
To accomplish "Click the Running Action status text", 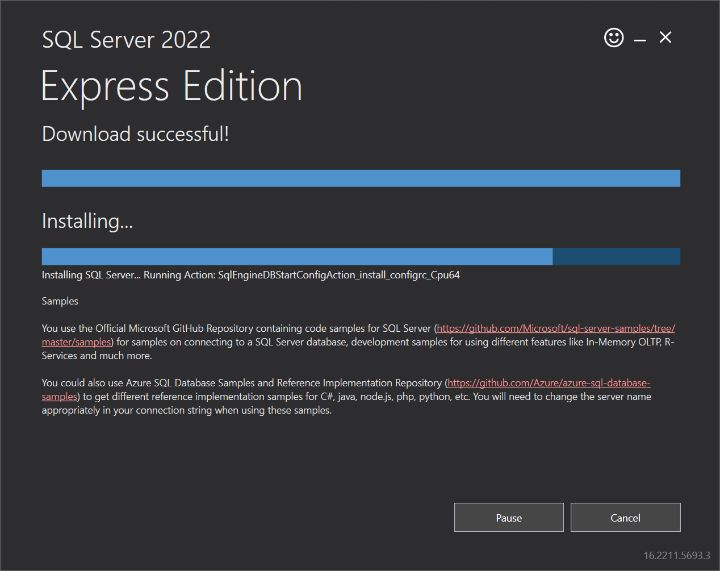I will click(251, 275).
